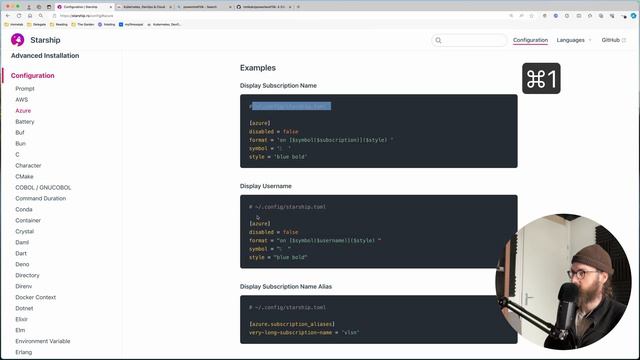Open the Reading bookmarks folder
The image size is (640, 360).
point(58,24)
